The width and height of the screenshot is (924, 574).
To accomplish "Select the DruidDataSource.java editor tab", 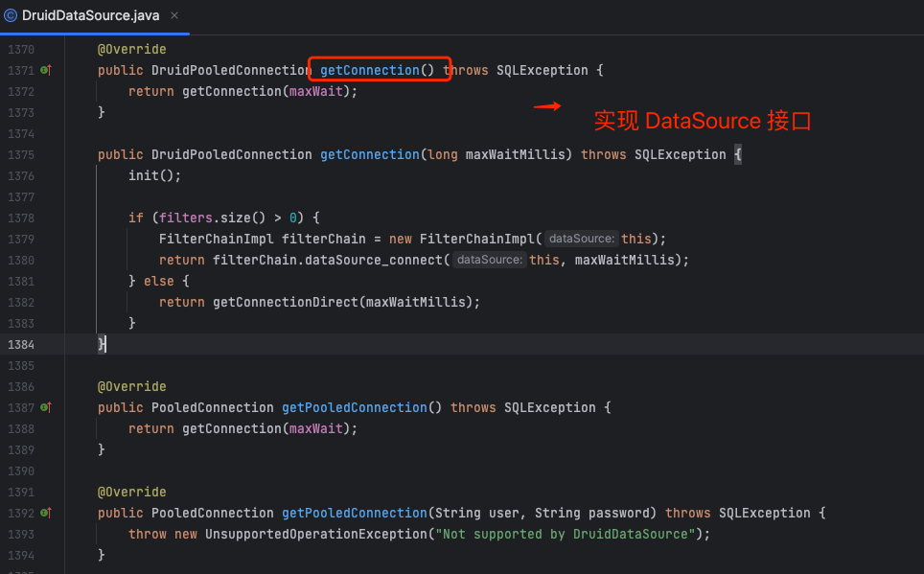I will point(90,16).
